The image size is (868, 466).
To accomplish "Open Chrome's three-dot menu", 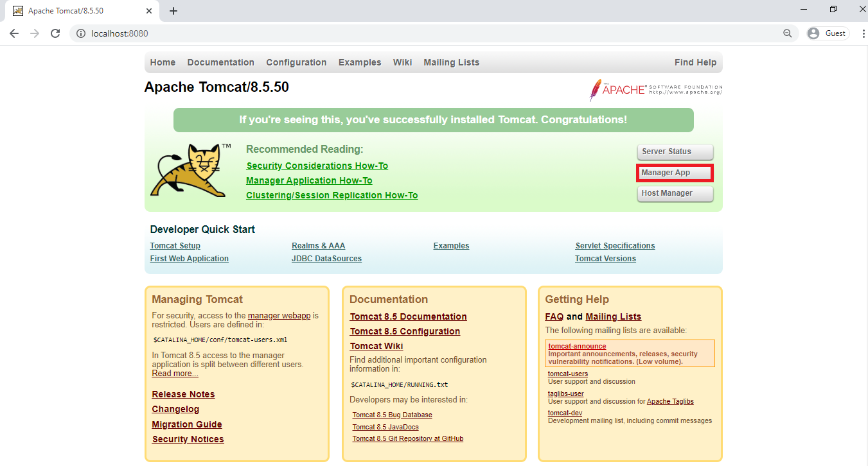I will [863, 33].
